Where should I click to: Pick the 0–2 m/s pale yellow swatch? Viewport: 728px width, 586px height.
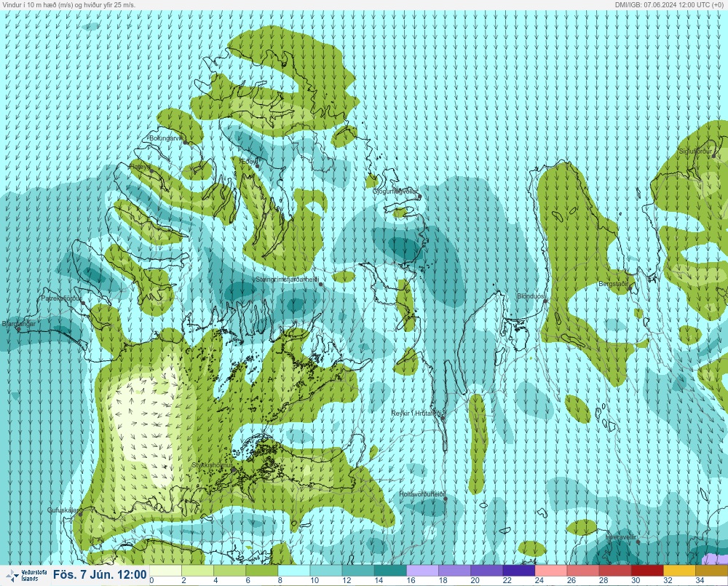(x=165, y=571)
